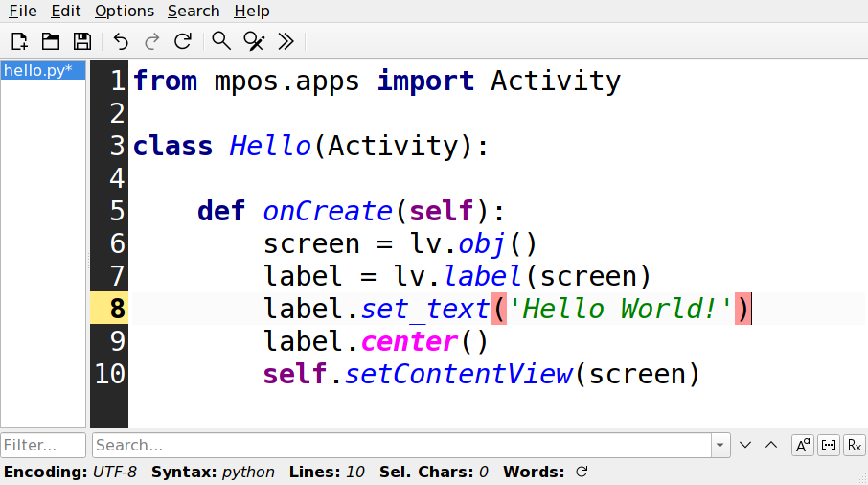This screenshot has width=868, height=485.
Task: Open a file with the folder icon
Action: click(51, 41)
